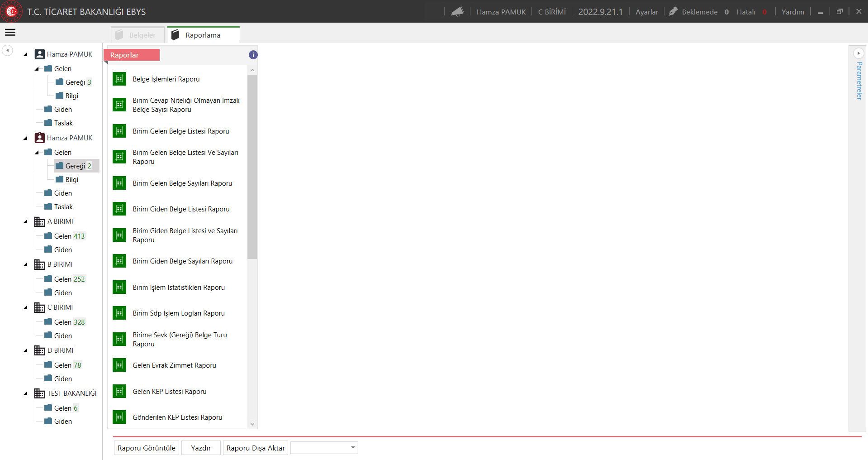Click the Raporlar panel header

pos(132,55)
